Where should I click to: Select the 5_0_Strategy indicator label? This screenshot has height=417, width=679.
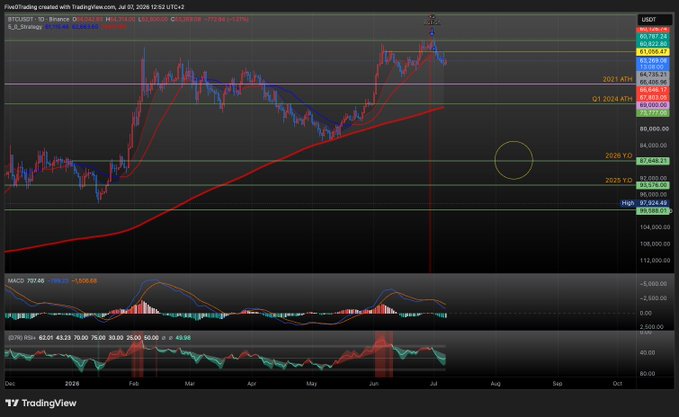pyautogui.click(x=25, y=27)
